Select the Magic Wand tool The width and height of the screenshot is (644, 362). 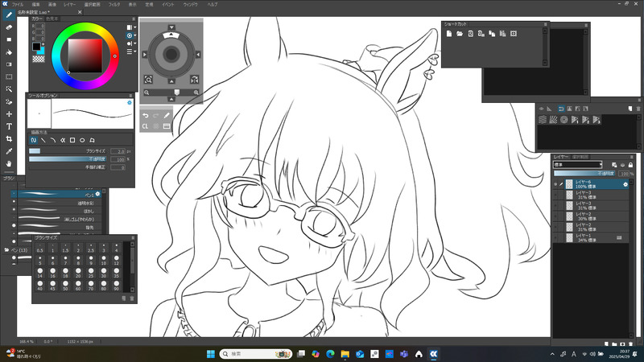click(x=9, y=89)
